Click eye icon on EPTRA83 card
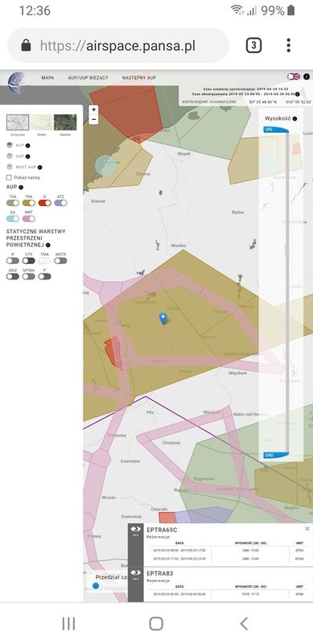 tap(136, 573)
